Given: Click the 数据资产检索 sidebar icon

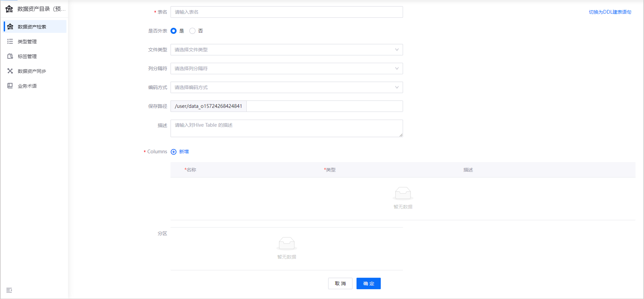Looking at the screenshot, I should [10, 26].
